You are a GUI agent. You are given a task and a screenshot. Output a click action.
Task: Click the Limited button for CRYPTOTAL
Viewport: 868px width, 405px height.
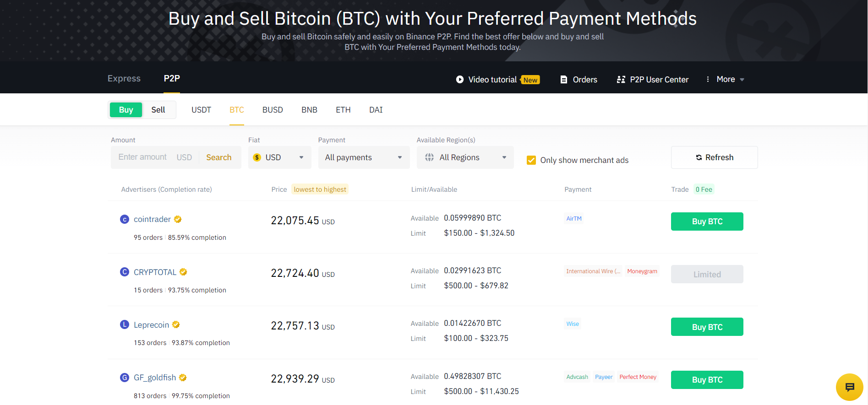[x=707, y=274]
